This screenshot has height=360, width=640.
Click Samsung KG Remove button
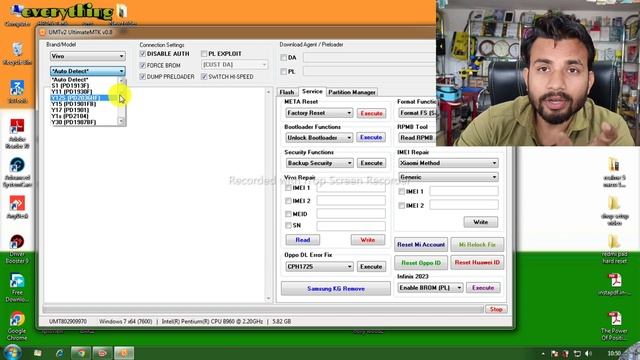pyautogui.click(x=336, y=289)
